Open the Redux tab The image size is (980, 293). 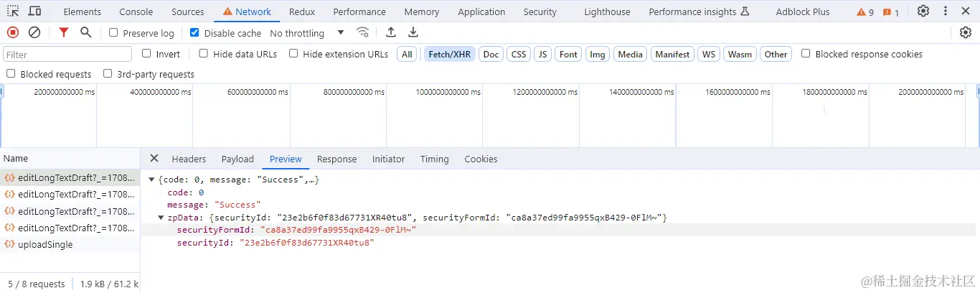(302, 11)
